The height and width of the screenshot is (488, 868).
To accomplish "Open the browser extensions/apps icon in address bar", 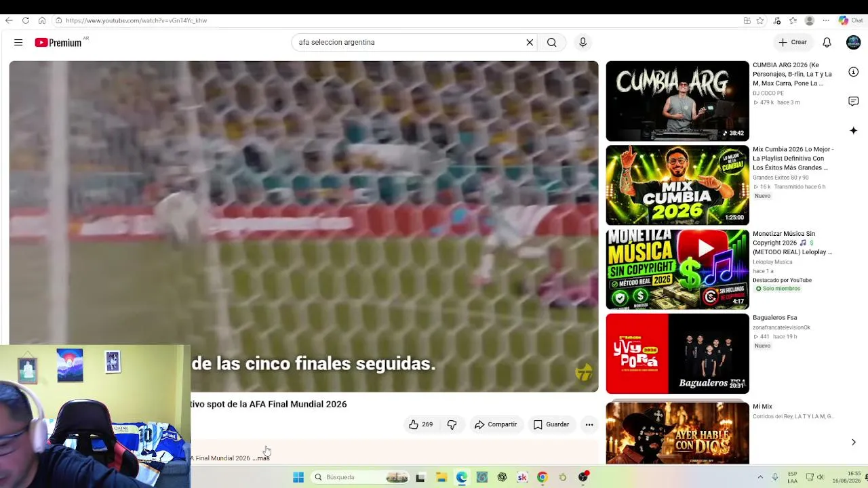I will pos(747,20).
